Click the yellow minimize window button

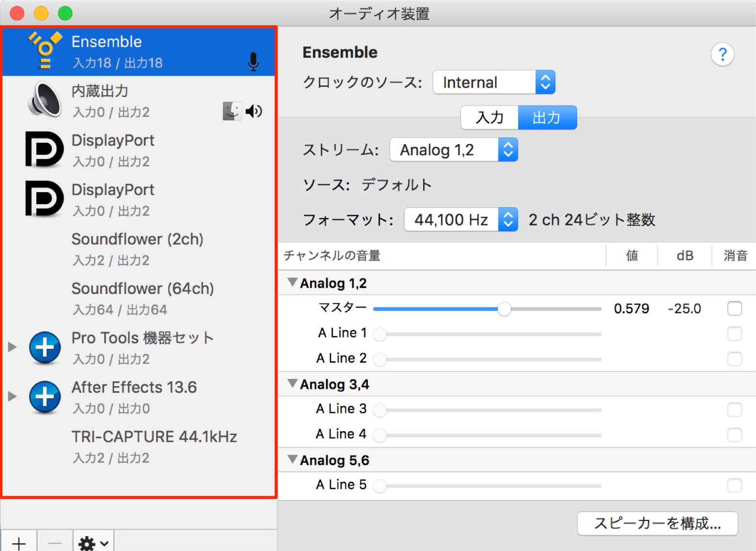pos(41,13)
